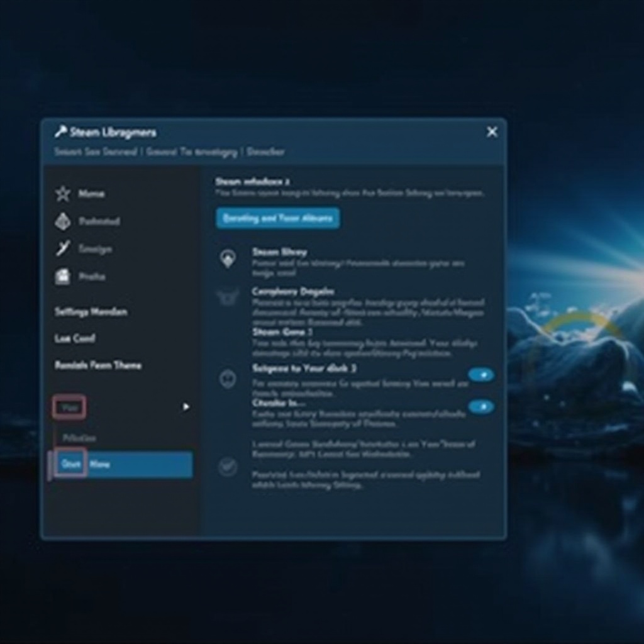
Task: Toggle the upper blue switch off
Action: tap(481, 375)
